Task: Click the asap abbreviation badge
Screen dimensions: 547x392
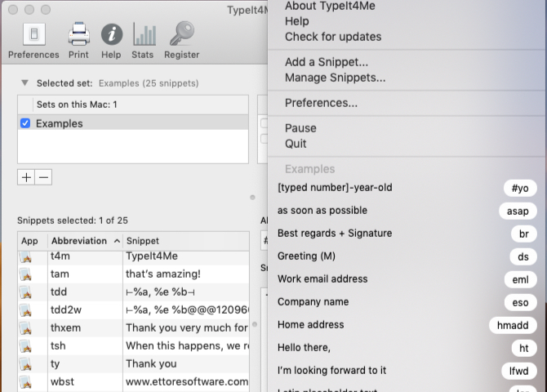Action: [x=518, y=212]
